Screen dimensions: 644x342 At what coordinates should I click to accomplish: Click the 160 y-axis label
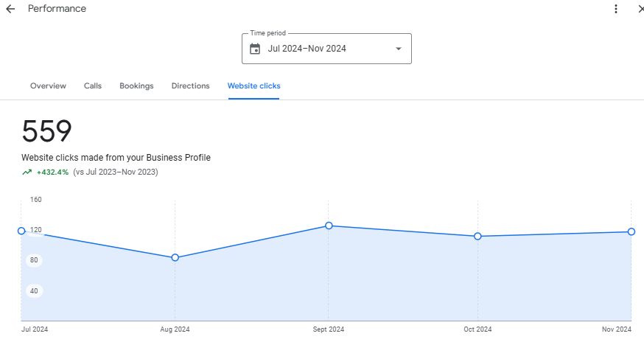coord(35,199)
